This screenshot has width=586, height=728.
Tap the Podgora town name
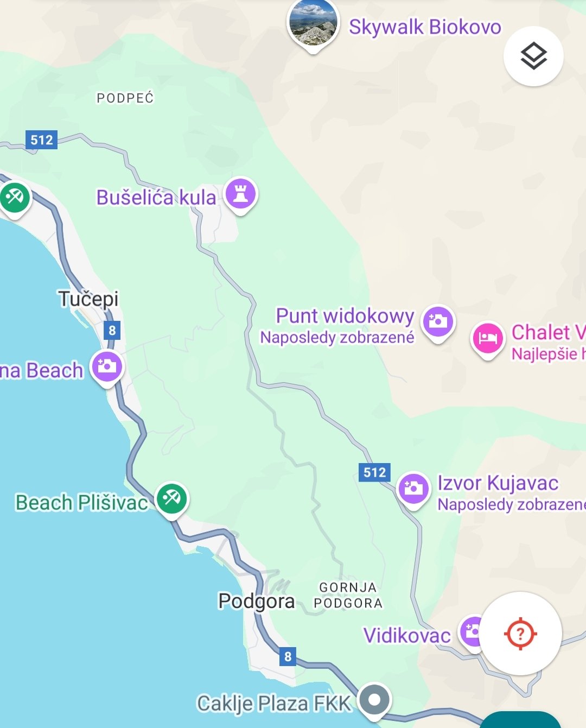[x=257, y=601]
